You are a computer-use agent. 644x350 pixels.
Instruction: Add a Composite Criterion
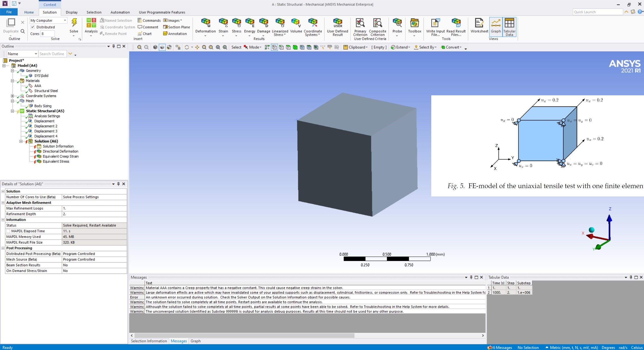click(378, 27)
